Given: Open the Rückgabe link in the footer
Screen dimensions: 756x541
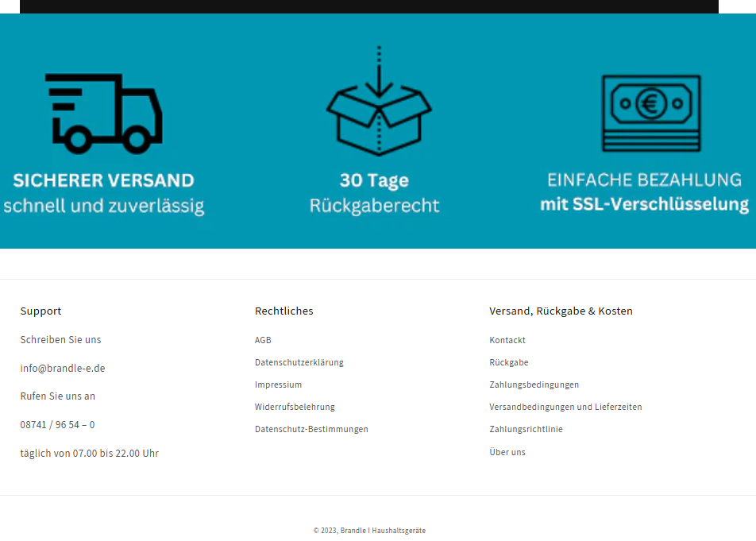Looking at the screenshot, I should pos(509,362).
